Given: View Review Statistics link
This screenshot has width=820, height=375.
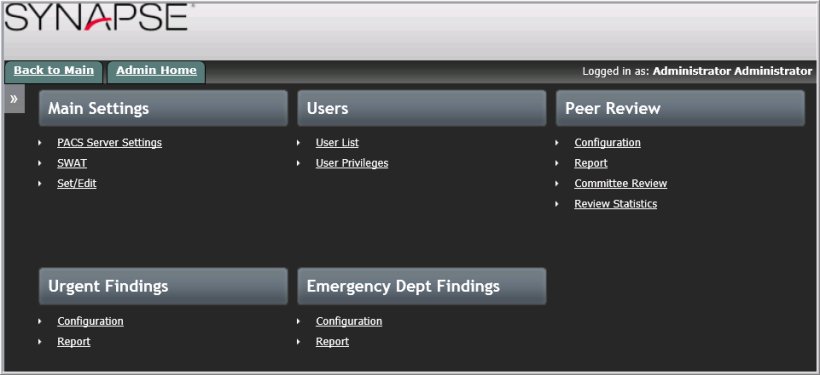Looking at the screenshot, I should (616, 204).
